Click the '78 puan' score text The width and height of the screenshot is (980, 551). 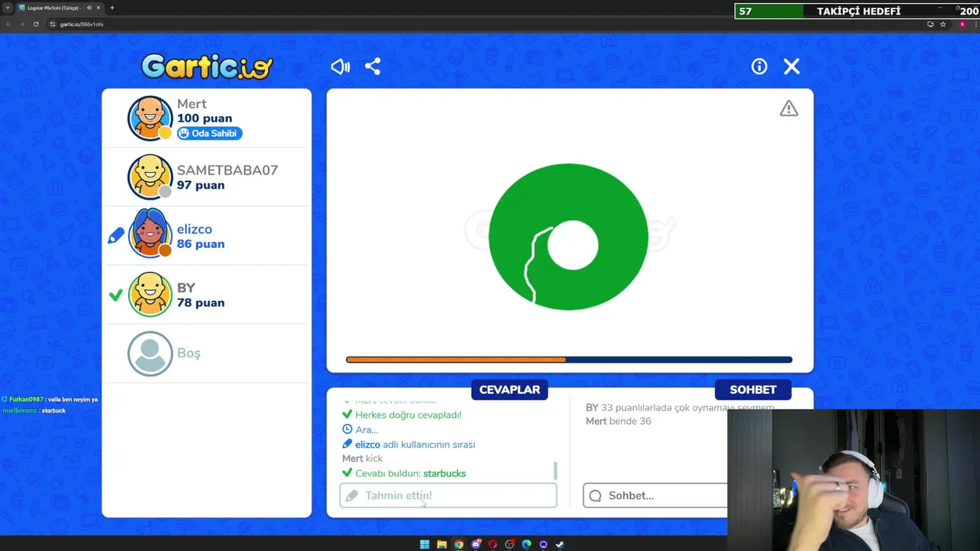point(201,302)
